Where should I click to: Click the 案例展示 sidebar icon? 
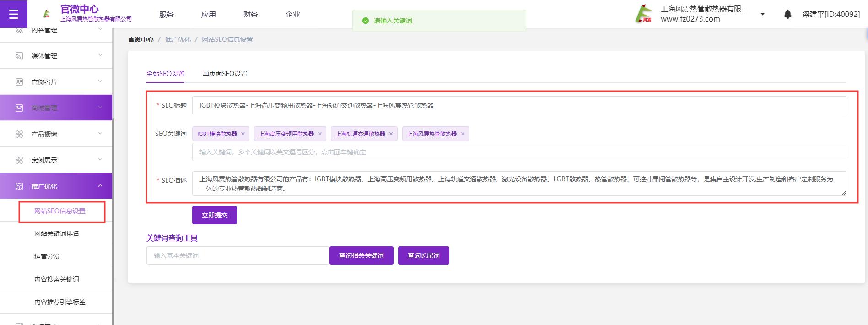pyautogui.click(x=19, y=160)
